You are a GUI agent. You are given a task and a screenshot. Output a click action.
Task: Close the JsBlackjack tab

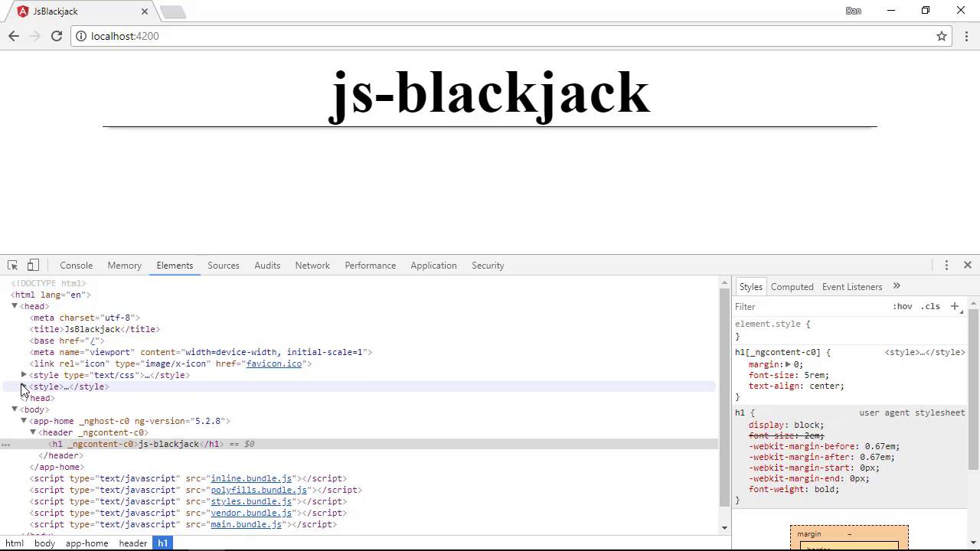145,11
